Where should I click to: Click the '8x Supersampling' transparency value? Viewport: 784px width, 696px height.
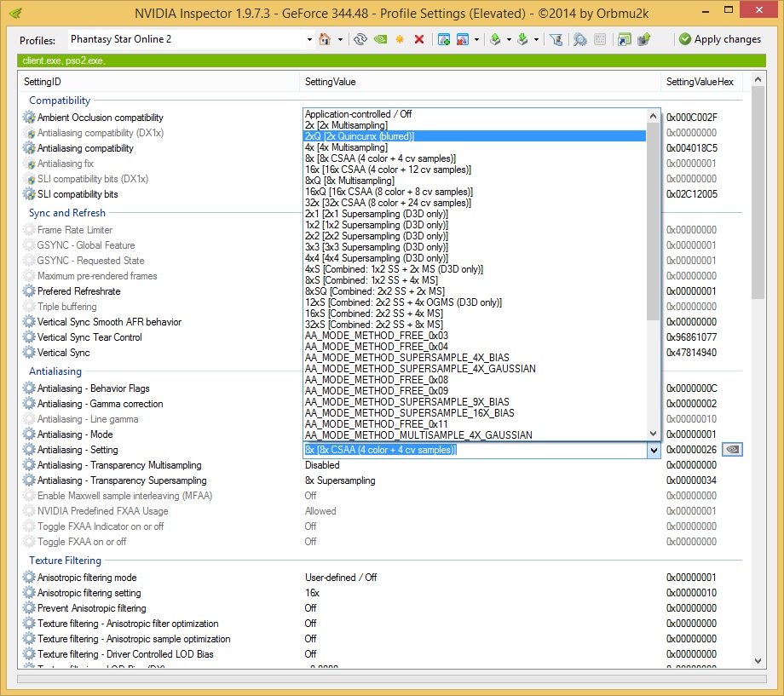click(x=340, y=480)
